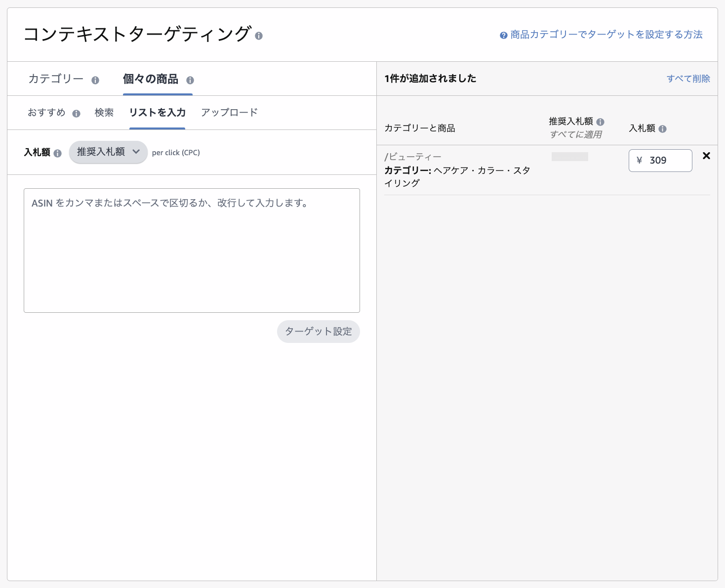725x588 pixels.
Task: Click info icon beside 入札額 column header
Action: click(662, 129)
